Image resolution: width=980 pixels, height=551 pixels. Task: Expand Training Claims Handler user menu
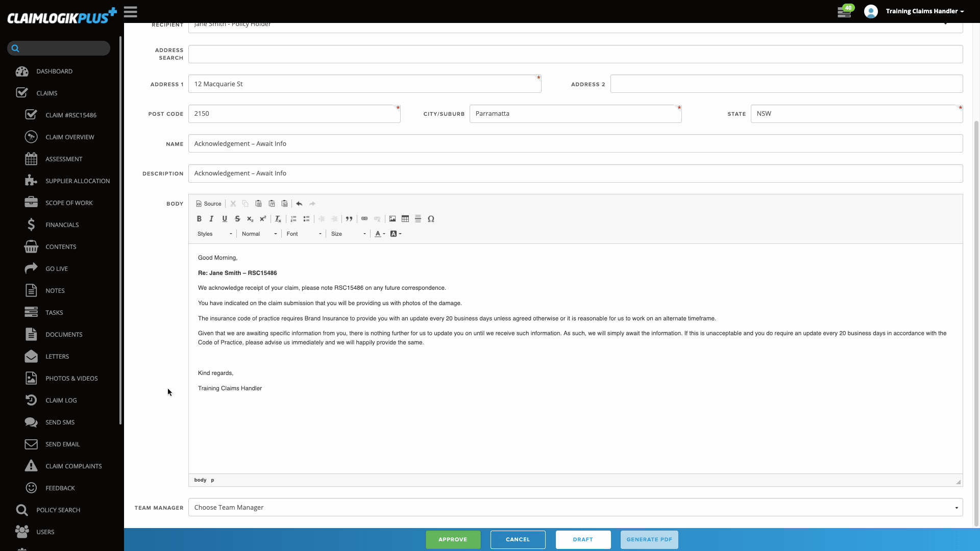[x=925, y=11]
